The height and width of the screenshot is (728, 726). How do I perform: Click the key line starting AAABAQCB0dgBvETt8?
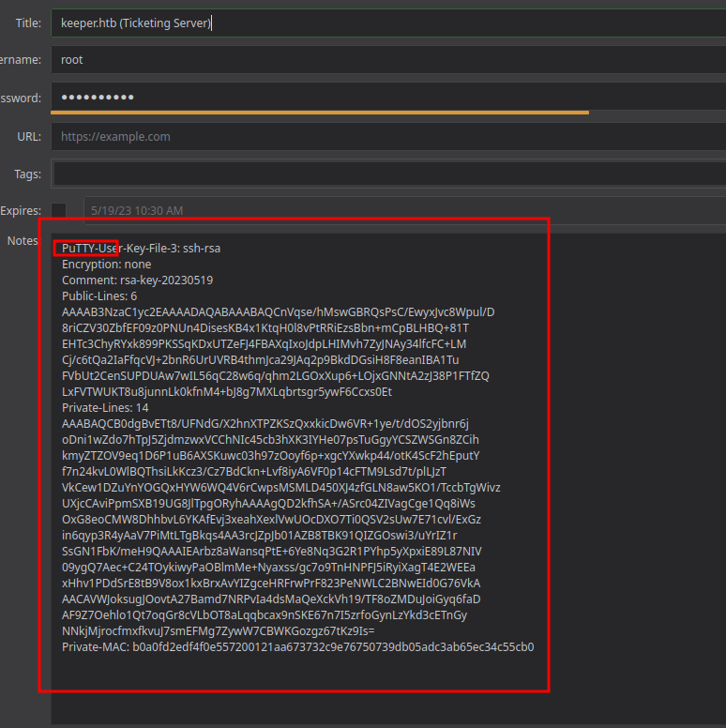click(265, 423)
